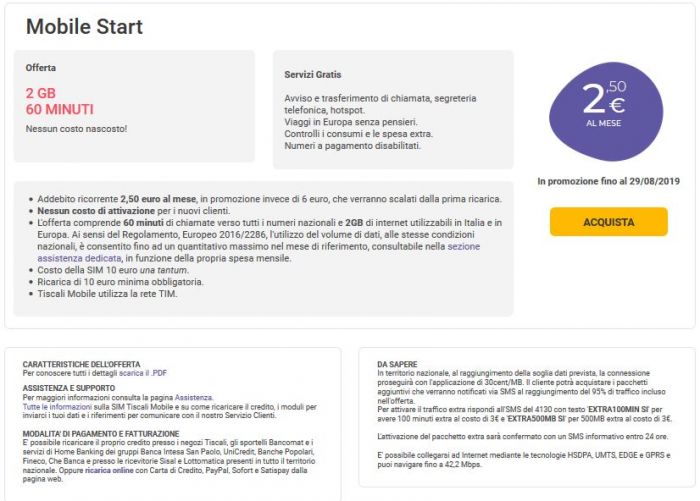Click the DA SAPERE heading
Image resolution: width=700 pixels, height=501 pixels.
pyautogui.click(x=397, y=364)
